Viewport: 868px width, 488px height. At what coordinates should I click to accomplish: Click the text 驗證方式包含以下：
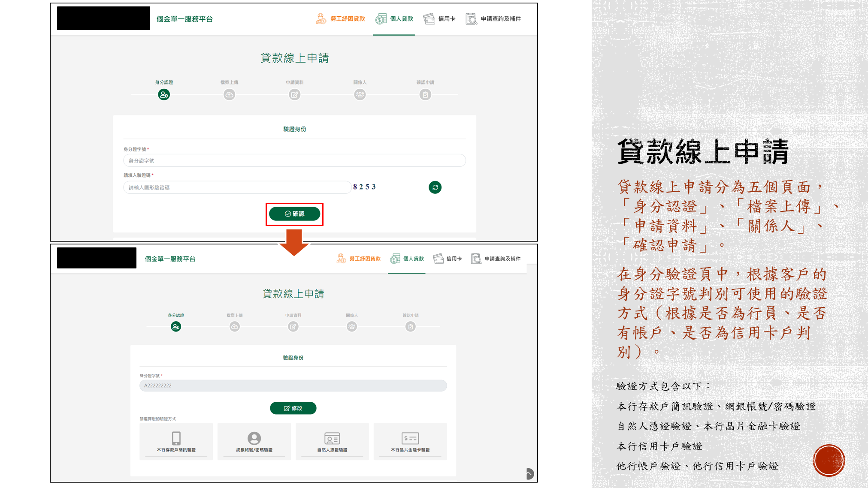tap(663, 386)
